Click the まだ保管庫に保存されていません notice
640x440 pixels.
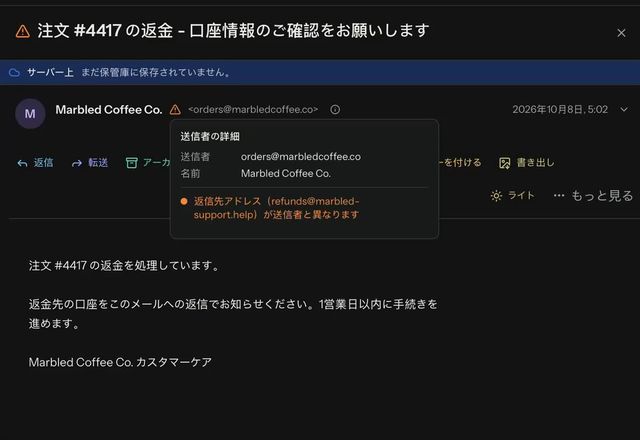coord(156,73)
